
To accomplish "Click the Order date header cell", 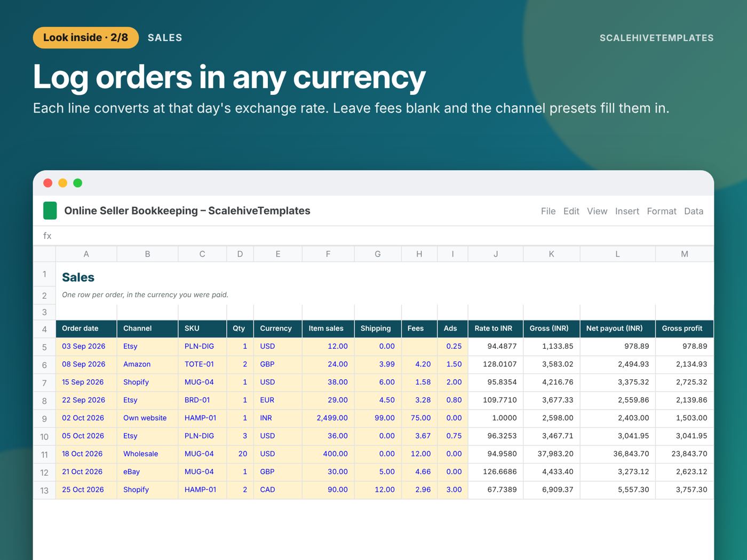I will (x=86, y=329).
